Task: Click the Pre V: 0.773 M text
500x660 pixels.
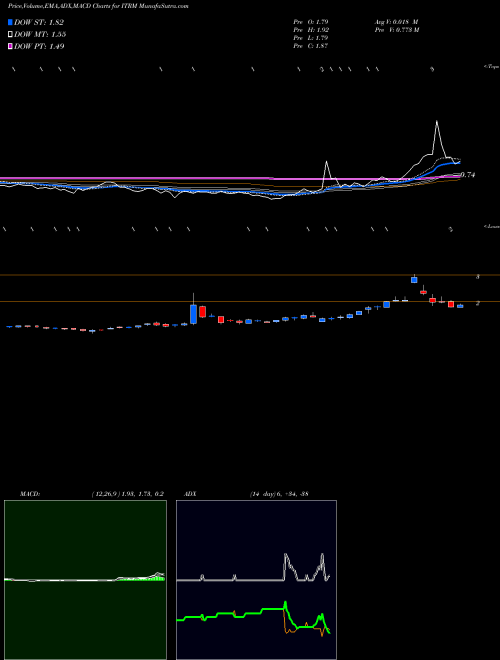Action: (x=396, y=30)
